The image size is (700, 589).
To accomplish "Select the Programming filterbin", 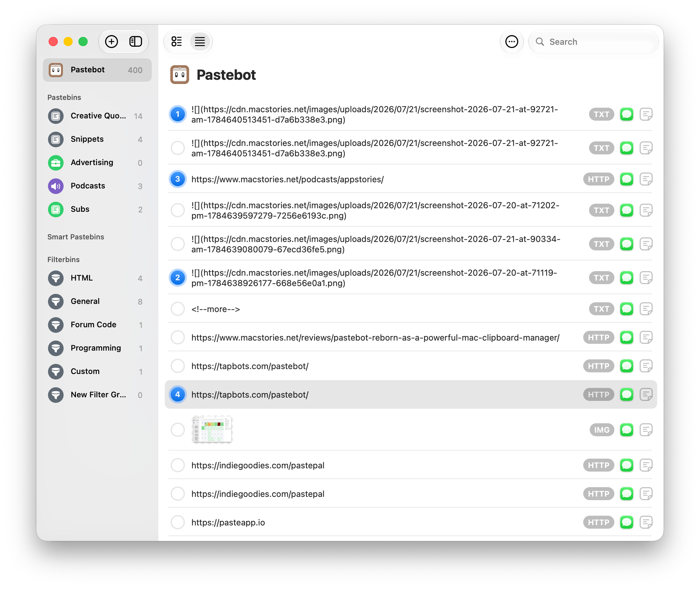I will pos(97,348).
